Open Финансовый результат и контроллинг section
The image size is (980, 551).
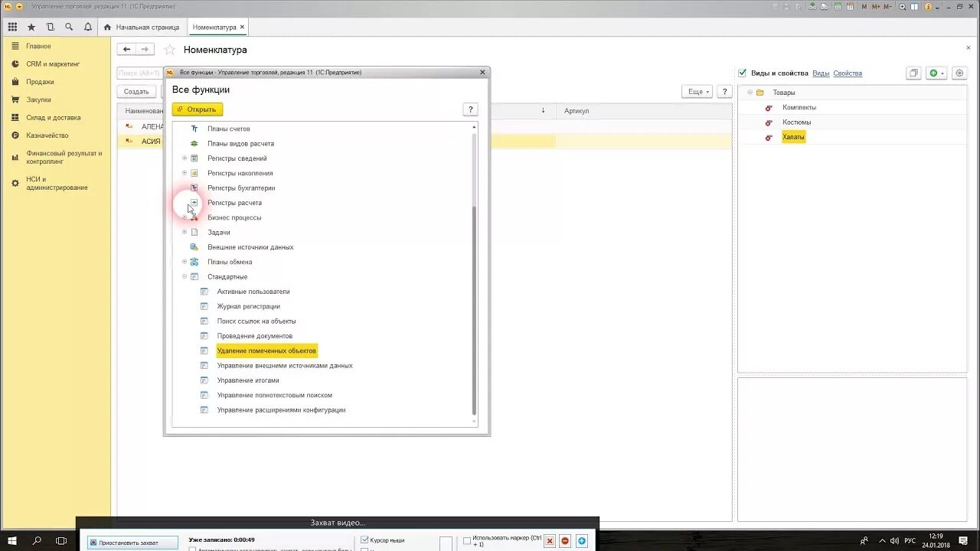(x=64, y=157)
